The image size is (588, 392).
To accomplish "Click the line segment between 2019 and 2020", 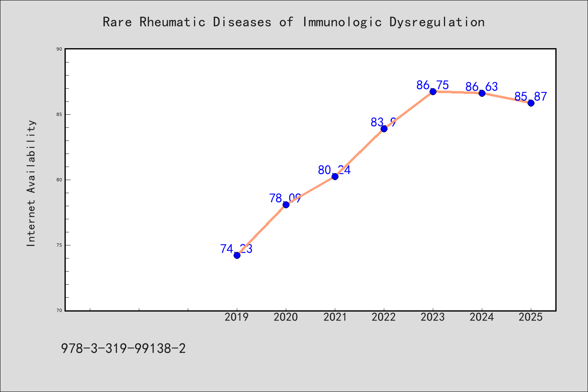I will tap(261, 230).
